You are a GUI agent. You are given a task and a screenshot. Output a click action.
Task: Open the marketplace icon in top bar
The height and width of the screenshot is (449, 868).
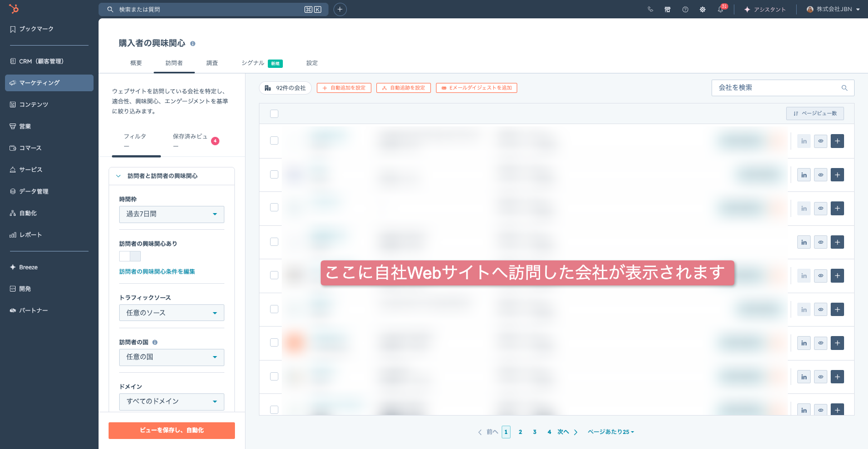tap(668, 9)
